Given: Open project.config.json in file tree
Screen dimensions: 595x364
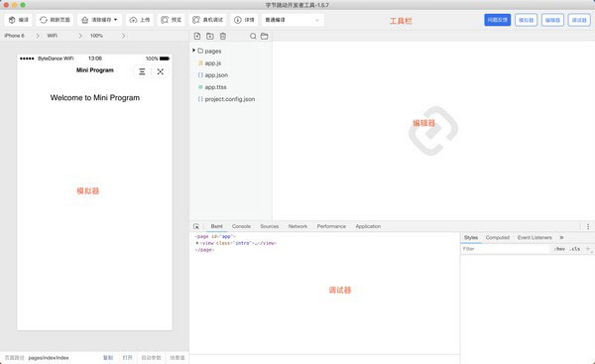Looking at the screenshot, I should point(231,99).
